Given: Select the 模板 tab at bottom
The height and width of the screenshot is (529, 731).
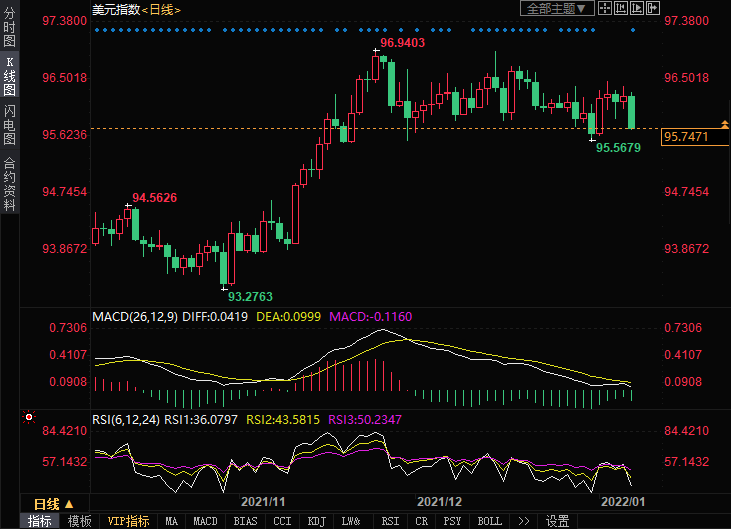Looking at the screenshot, I should (x=80, y=521).
